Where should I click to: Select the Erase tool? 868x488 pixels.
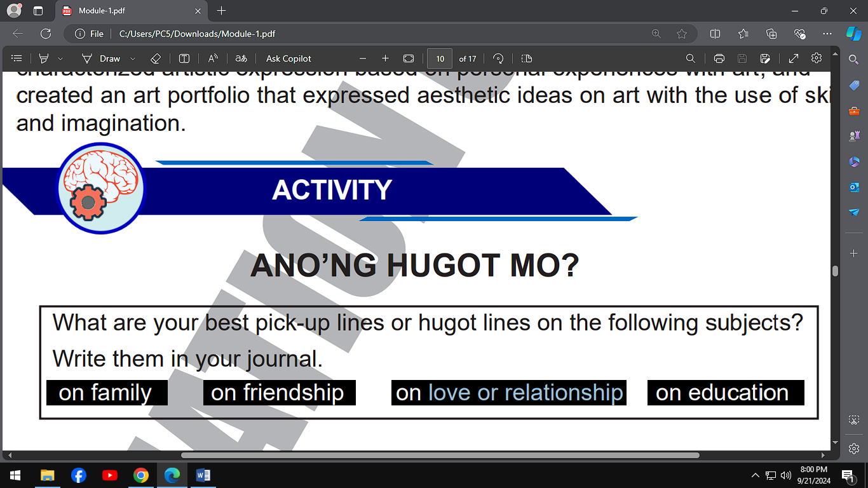point(156,58)
